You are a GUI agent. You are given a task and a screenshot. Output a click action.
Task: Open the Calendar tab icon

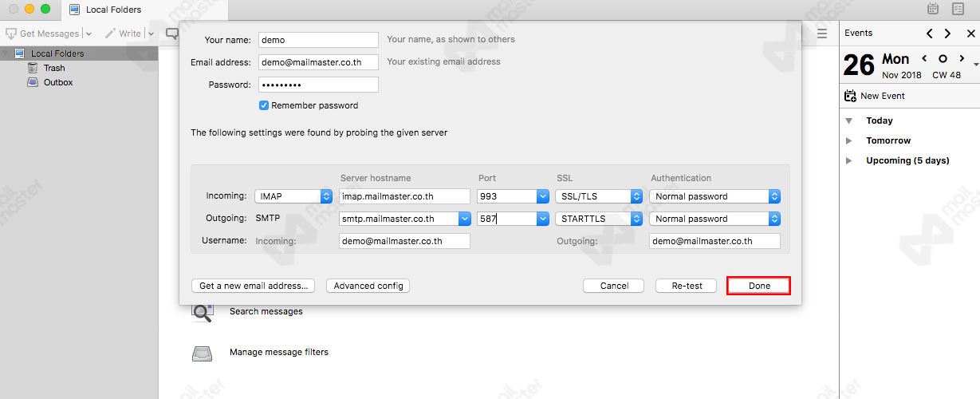coord(932,9)
